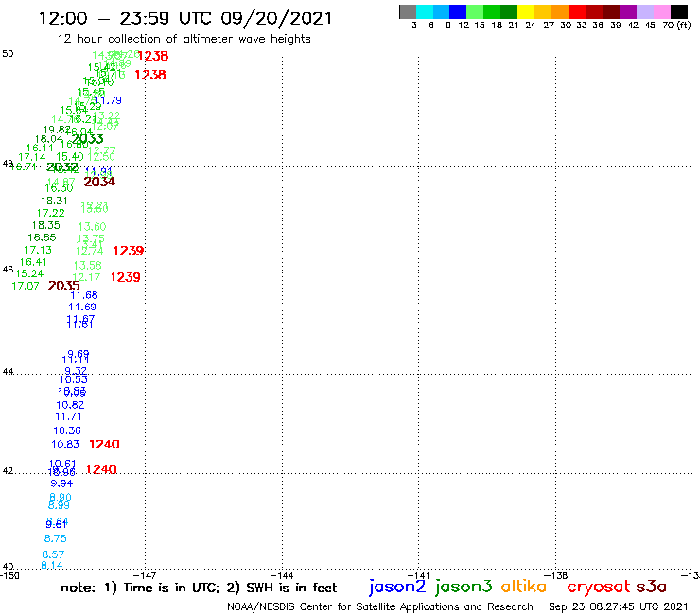
Task: Select the blue wave height 11.69
Action: pyautogui.click(x=82, y=307)
